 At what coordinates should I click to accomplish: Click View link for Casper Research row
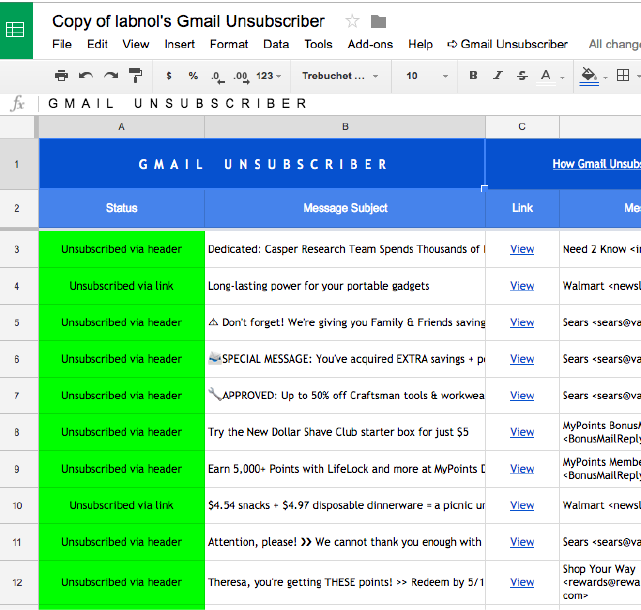coord(522,249)
